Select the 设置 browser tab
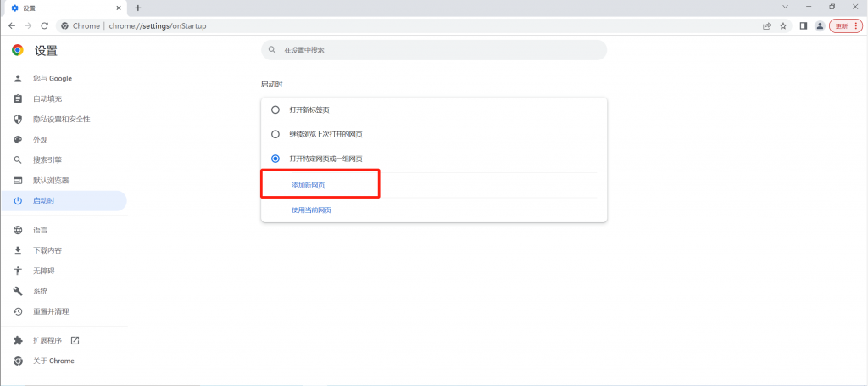868x386 pixels. (x=66, y=8)
